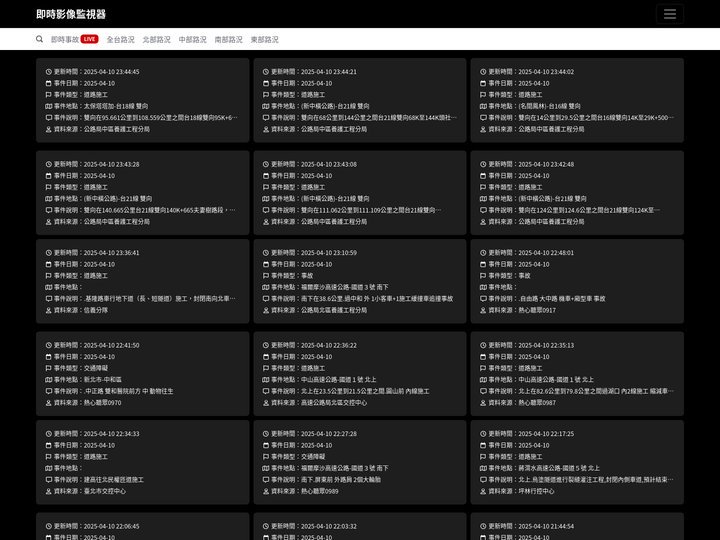Click the person icon beside 資料來源：熱心聽眾0989

coord(265,491)
